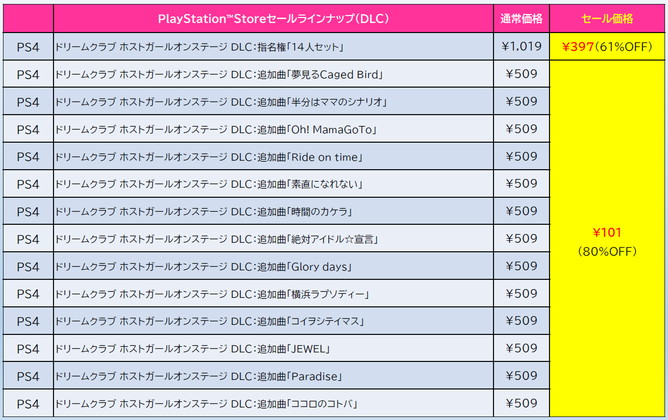Select the 通常価格 column header
The height and width of the screenshot is (420, 668).
[x=520, y=19]
